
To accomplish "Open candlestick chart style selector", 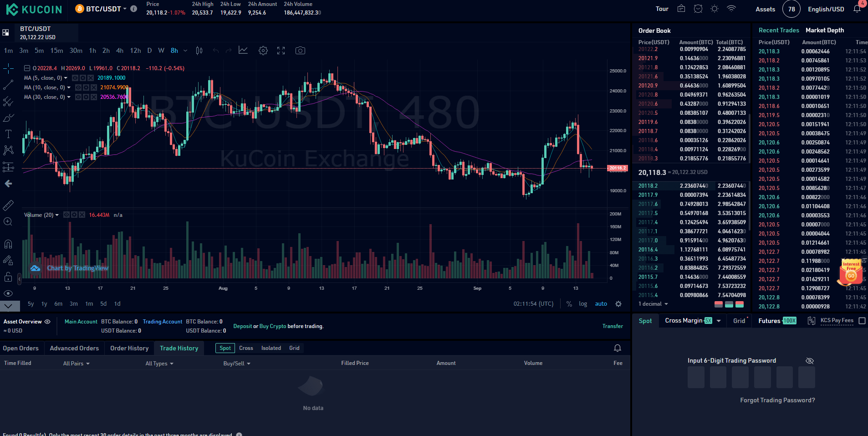I will (199, 51).
